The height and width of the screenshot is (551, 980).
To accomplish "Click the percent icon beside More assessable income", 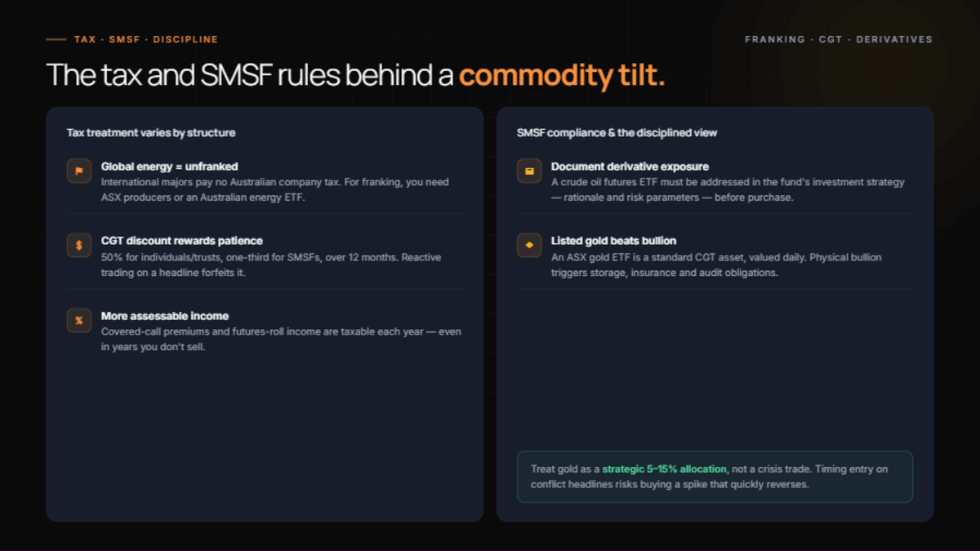I will click(79, 320).
